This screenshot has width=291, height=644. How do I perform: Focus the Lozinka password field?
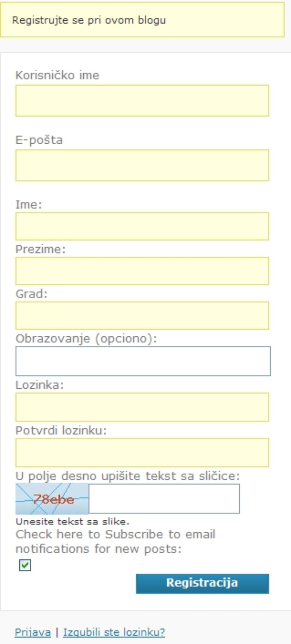click(x=142, y=407)
